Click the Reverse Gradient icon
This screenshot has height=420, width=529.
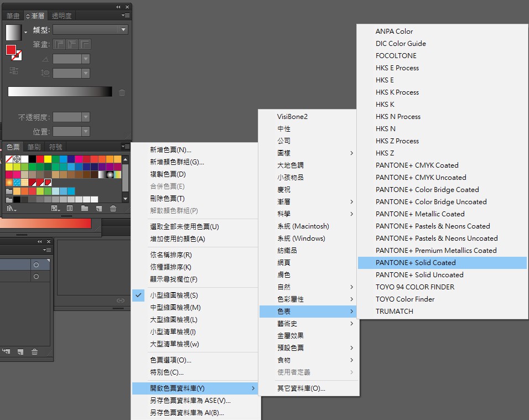point(14,70)
